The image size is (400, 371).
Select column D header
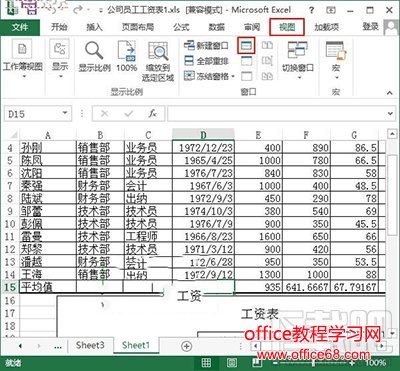coord(203,135)
